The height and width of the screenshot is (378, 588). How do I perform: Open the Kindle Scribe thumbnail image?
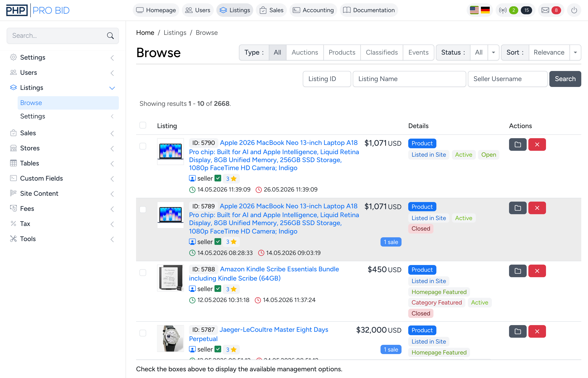click(170, 278)
